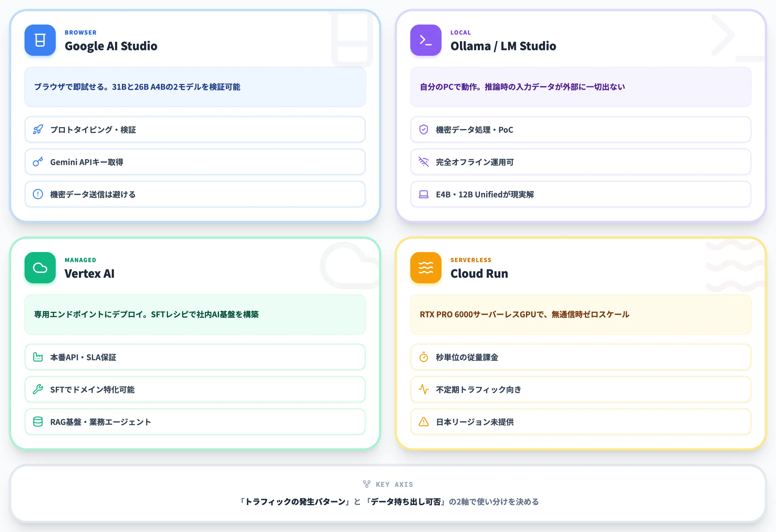Viewport: 776px width, 532px height.
Task: Click the wifi-off icon by 完全オフライン運用可
Action: (x=424, y=162)
